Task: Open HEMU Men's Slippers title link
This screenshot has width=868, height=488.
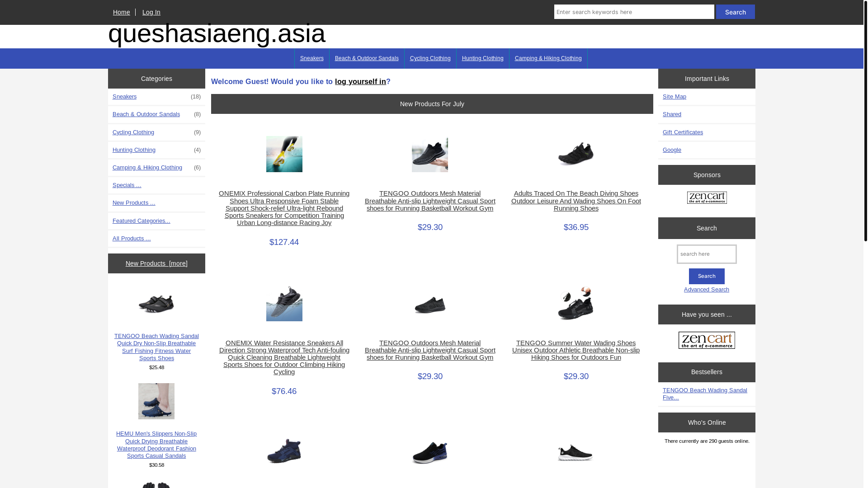Action: [156, 445]
